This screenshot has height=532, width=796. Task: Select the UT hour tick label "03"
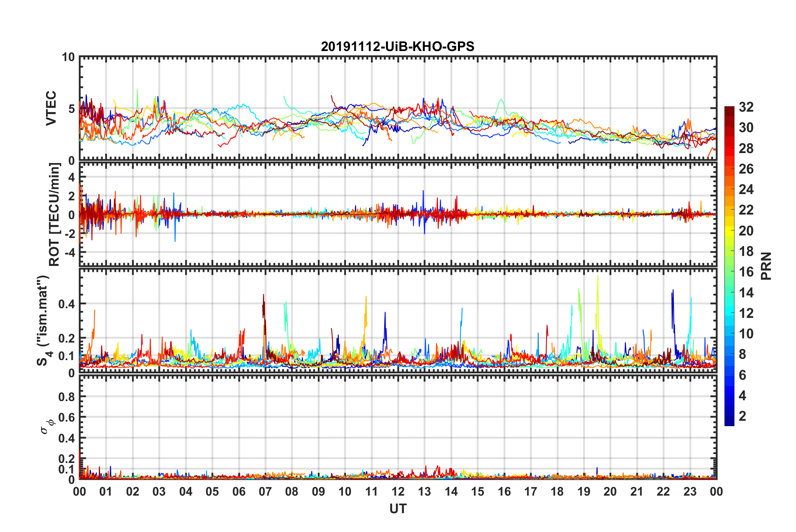[159, 491]
